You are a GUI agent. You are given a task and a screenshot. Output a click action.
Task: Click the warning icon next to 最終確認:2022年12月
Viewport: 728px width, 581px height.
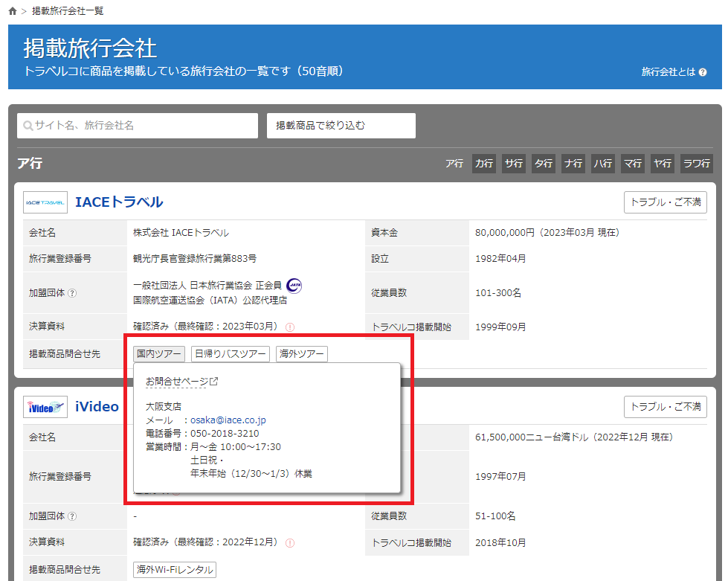click(x=290, y=543)
